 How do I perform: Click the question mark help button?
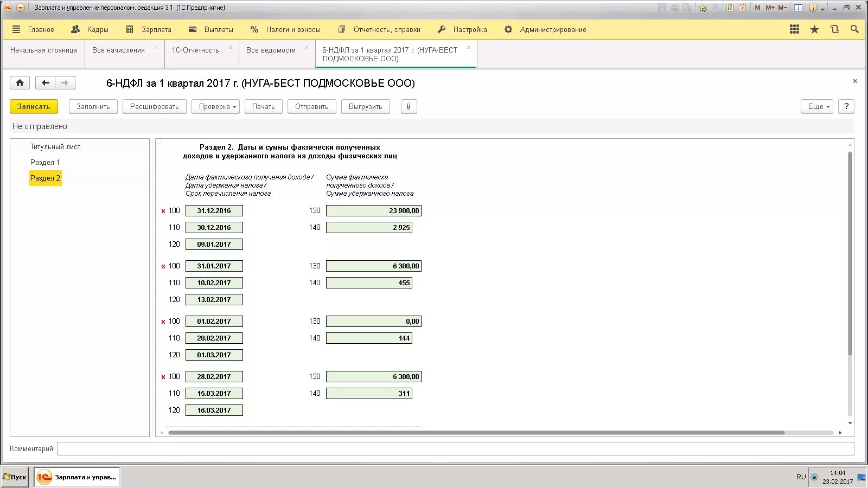click(846, 106)
